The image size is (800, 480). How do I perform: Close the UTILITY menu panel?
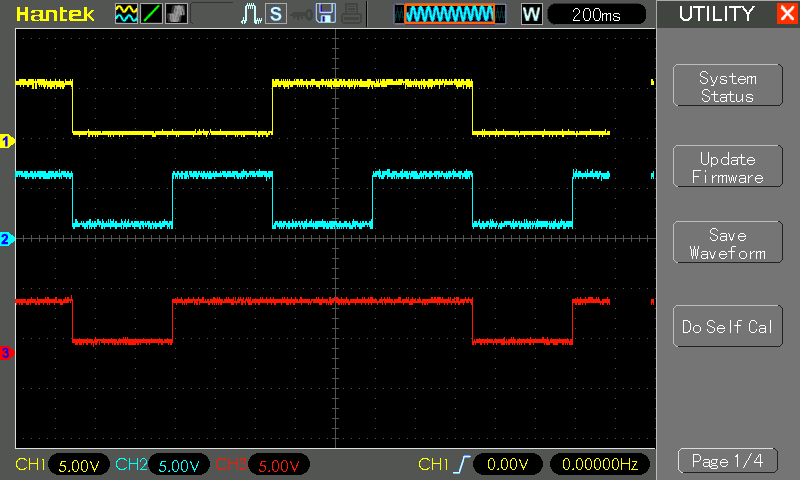pos(786,14)
